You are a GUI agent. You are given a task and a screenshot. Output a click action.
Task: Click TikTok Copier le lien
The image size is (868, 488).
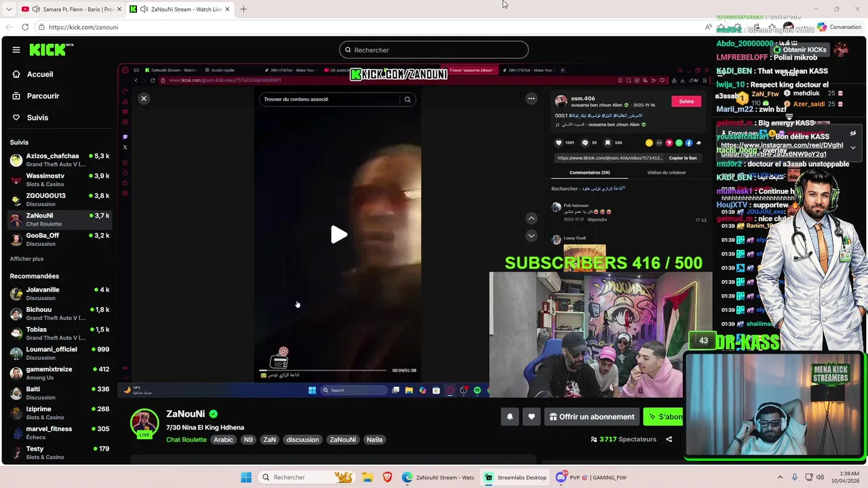(x=682, y=158)
